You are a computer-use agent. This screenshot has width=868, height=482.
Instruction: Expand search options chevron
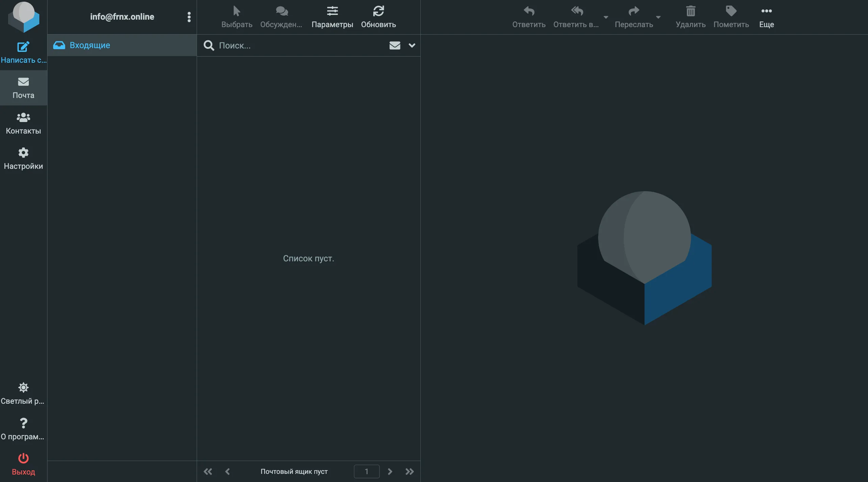pos(412,45)
